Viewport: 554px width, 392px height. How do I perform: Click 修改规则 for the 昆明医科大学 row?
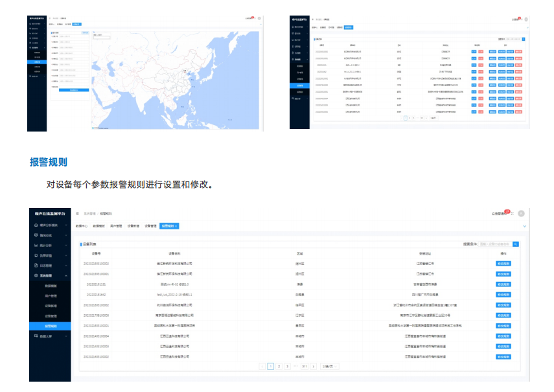click(x=503, y=326)
